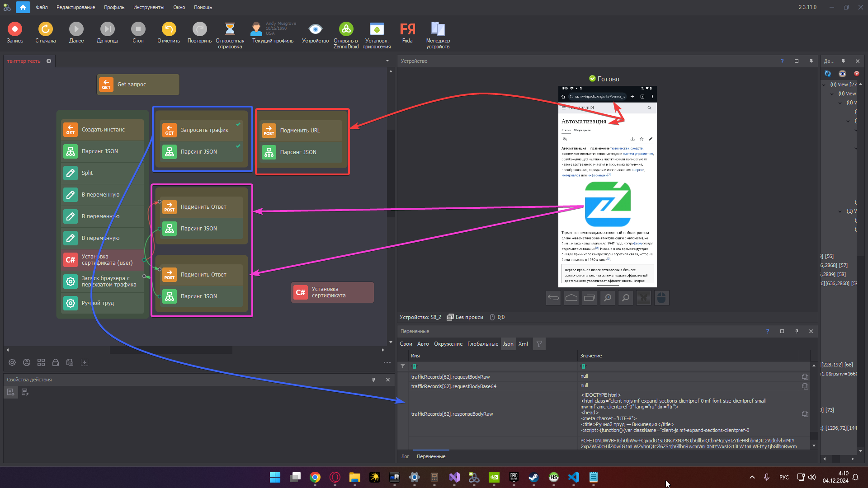Toggle the eye icon in element tree panel
The width and height of the screenshot is (868, 488).
[842, 74]
